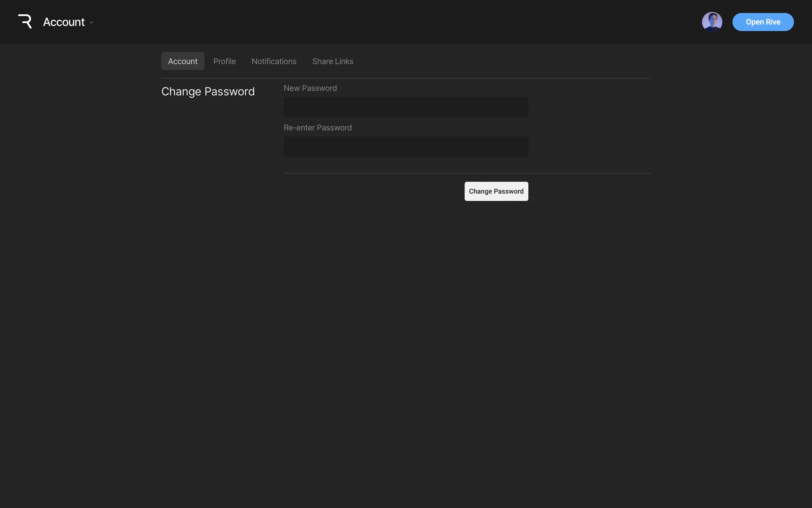Select the Account settings tab

pyautogui.click(x=183, y=61)
